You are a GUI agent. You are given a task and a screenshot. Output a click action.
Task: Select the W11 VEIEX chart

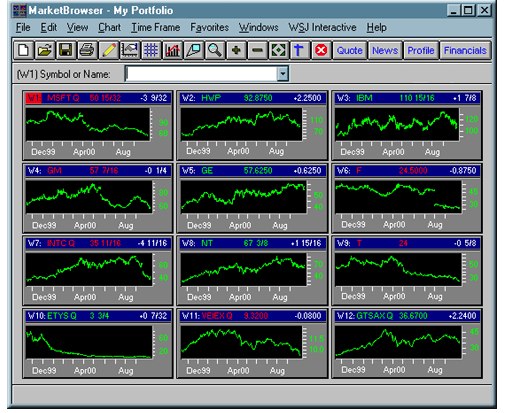pos(252,343)
